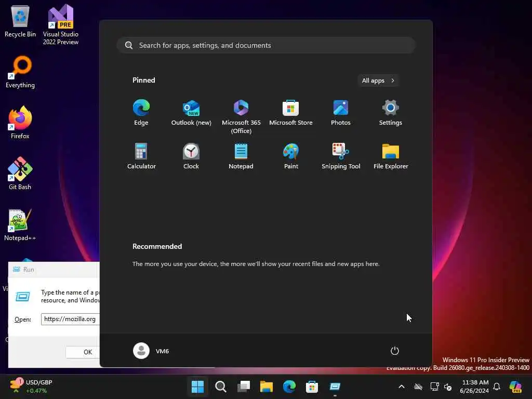
Task: Open taskbar Search
Action: tap(220, 387)
